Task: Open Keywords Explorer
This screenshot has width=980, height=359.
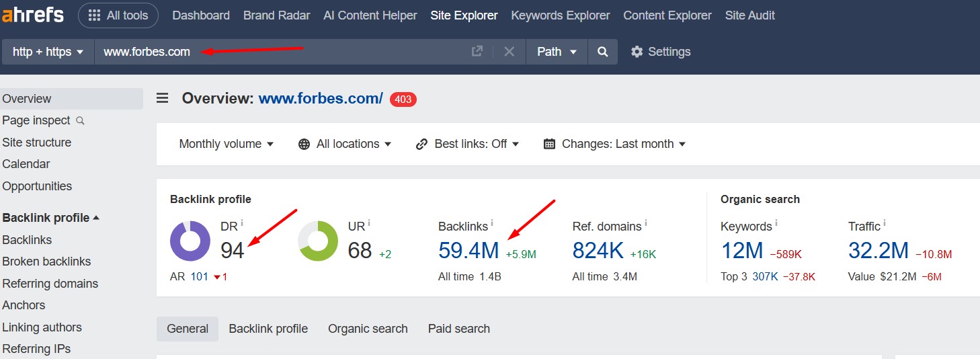Action: [561, 15]
